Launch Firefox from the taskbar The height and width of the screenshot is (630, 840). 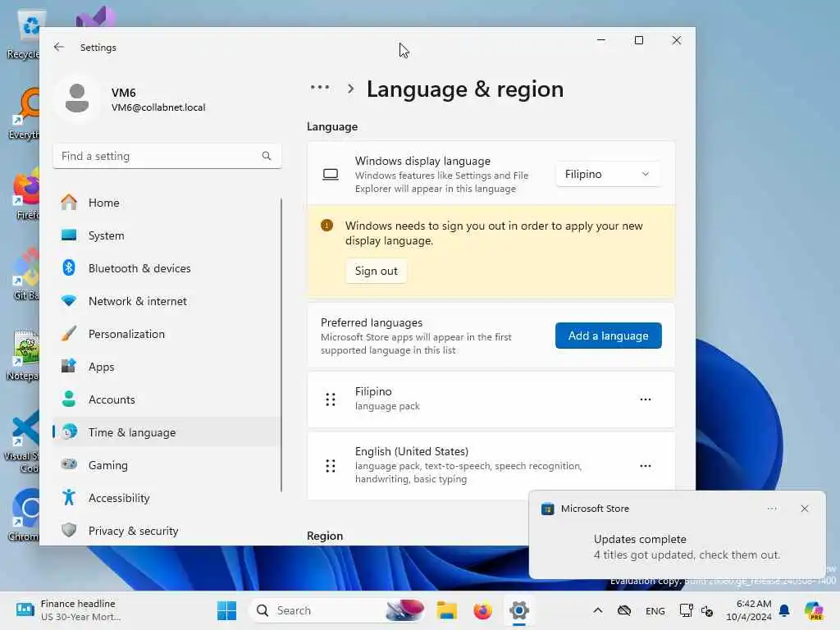click(482, 610)
